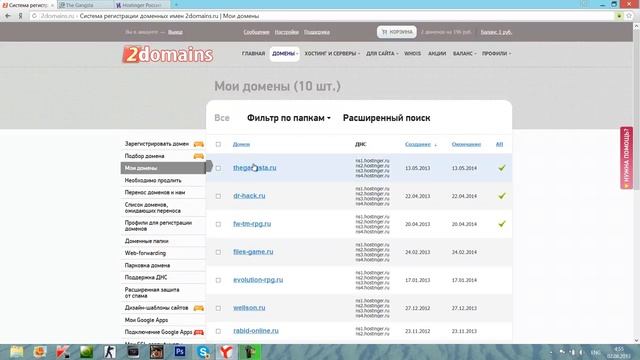The height and width of the screenshot is (360, 640).
Task: Click the browser back arrow
Action: [8, 16]
